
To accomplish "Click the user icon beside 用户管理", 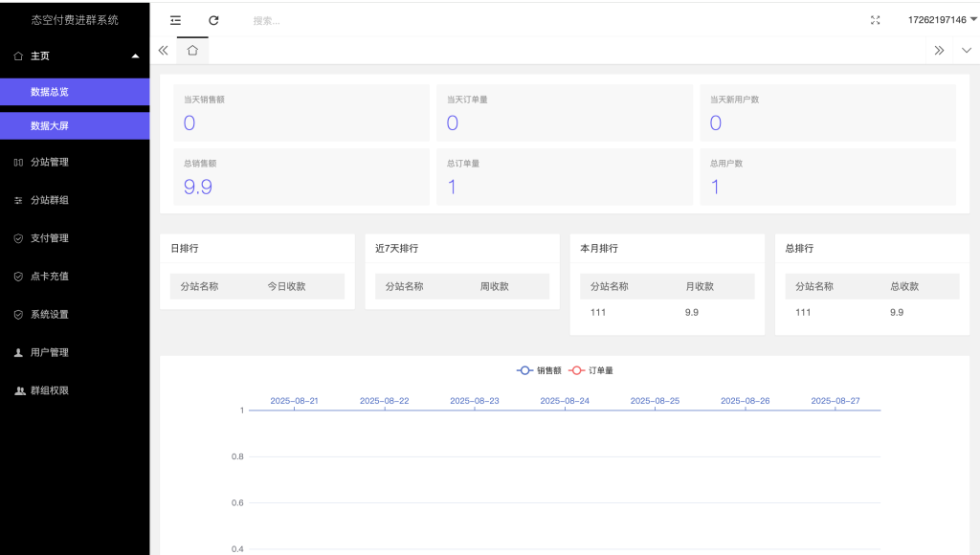I will point(16,352).
